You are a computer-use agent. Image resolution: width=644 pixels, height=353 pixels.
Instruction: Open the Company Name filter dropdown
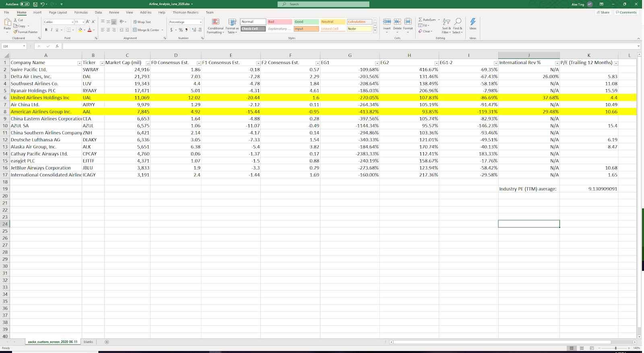[79, 63]
